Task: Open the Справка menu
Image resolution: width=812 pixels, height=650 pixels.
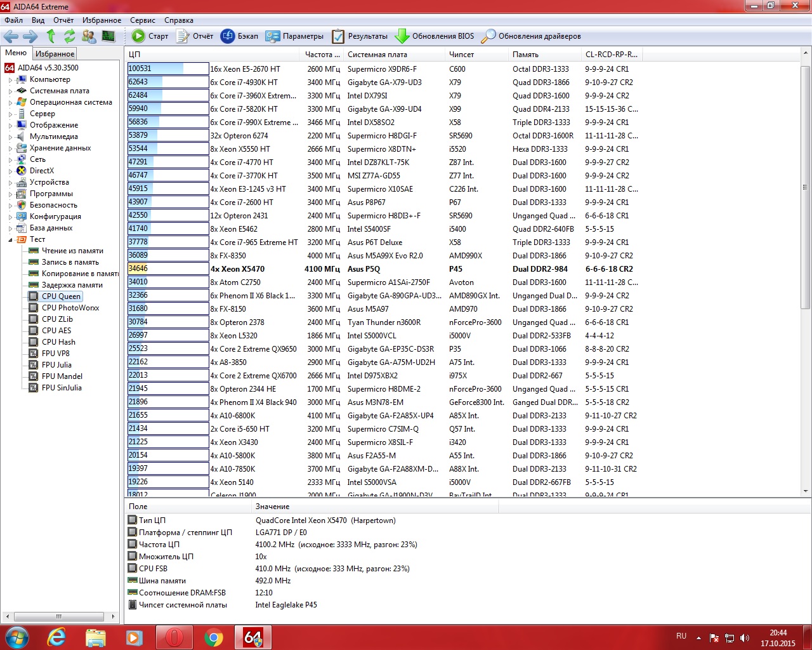Action: (x=179, y=20)
